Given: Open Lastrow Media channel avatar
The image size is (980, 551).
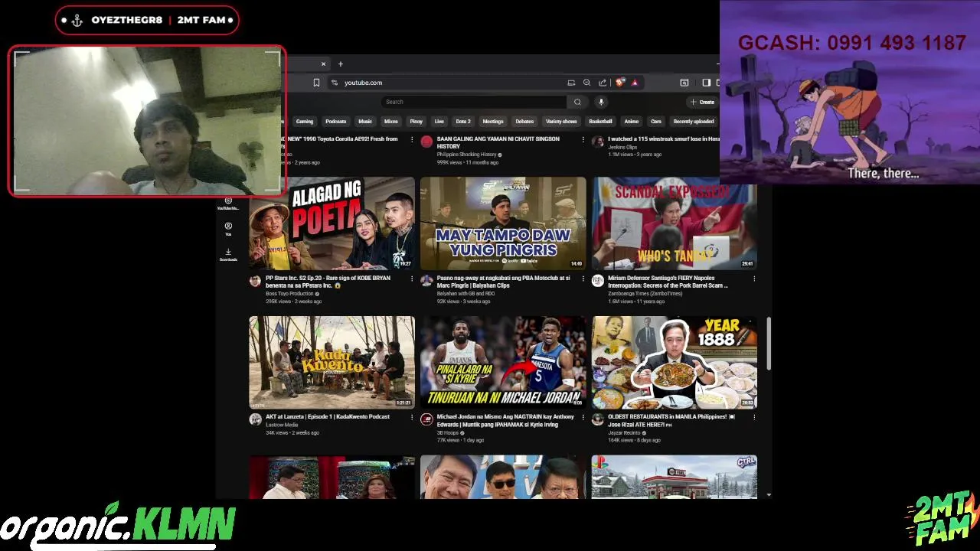Looking at the screenshot, I should 255,419.
